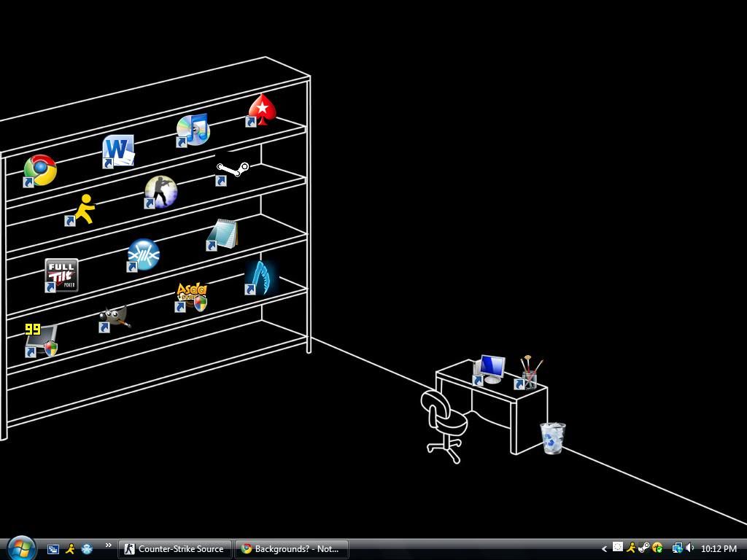Viewport: 747px width, 560px height.
Task: Click Switch between windows in Quick Launch
Action: 53,549
